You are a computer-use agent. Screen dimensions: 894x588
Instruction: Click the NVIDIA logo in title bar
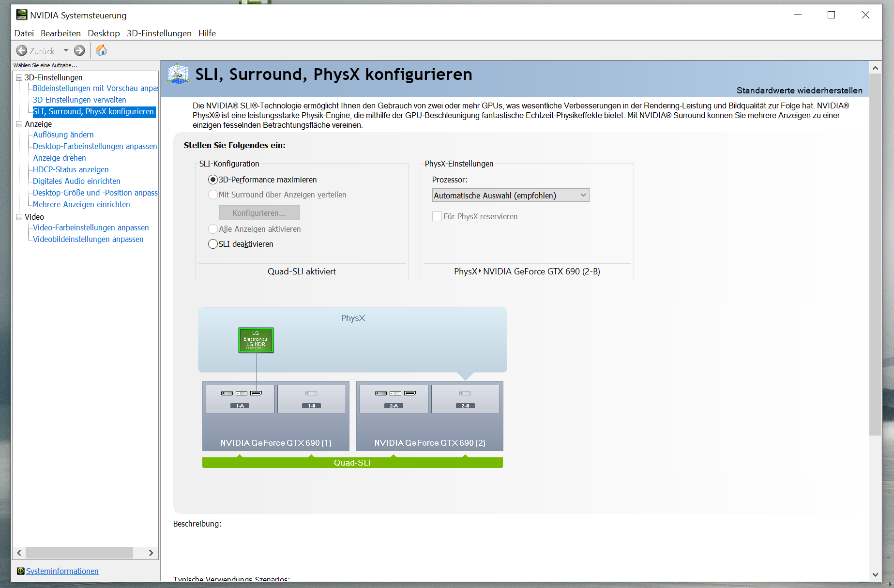pyautogui.click(x=21, y=15)
